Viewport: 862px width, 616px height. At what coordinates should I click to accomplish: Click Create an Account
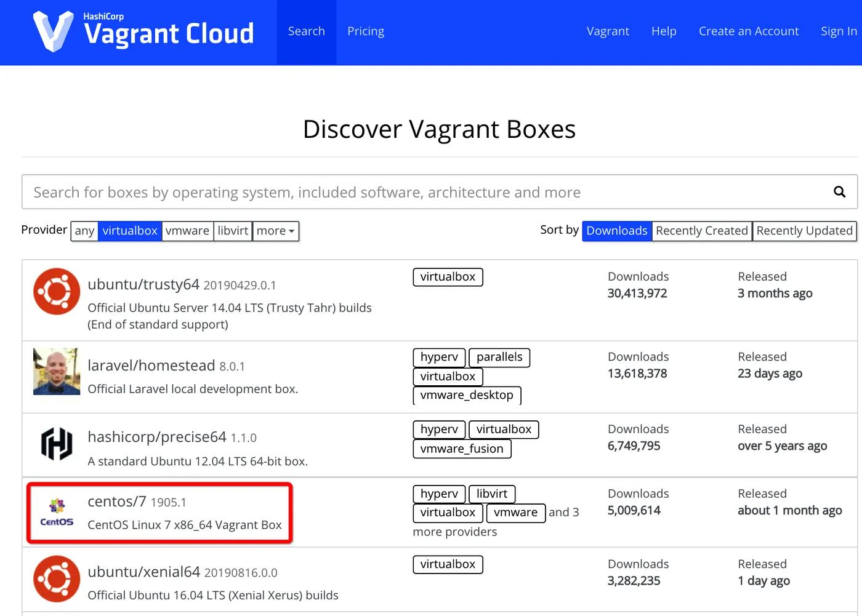(749, 31)
